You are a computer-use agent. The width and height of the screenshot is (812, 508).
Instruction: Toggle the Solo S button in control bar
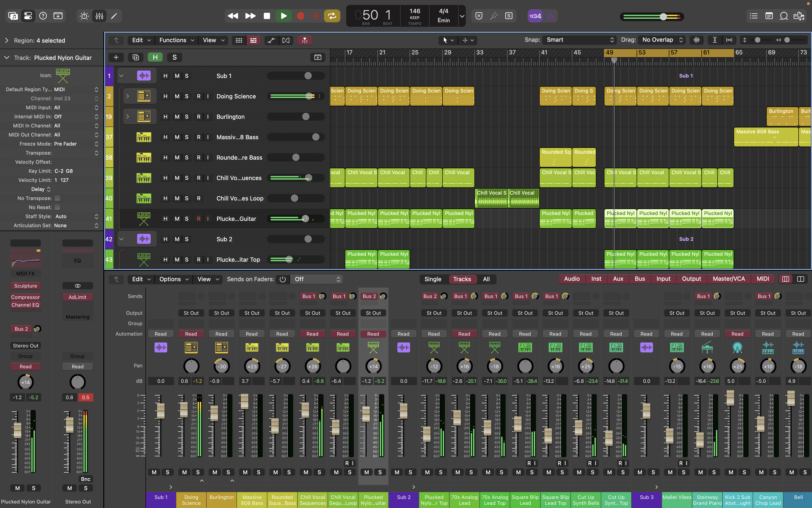[509, 16]
